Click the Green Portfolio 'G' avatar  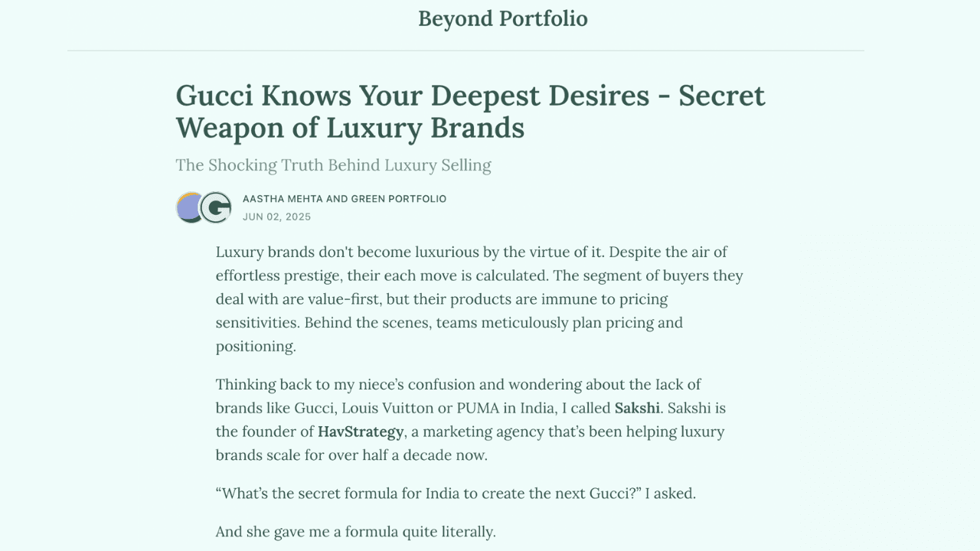217,207
